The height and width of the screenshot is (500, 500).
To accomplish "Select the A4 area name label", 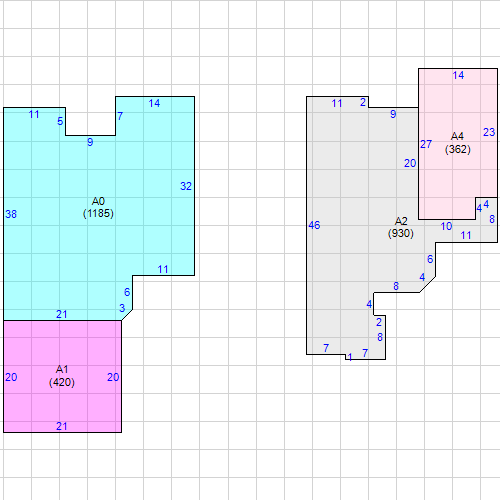I will (457, 136).
